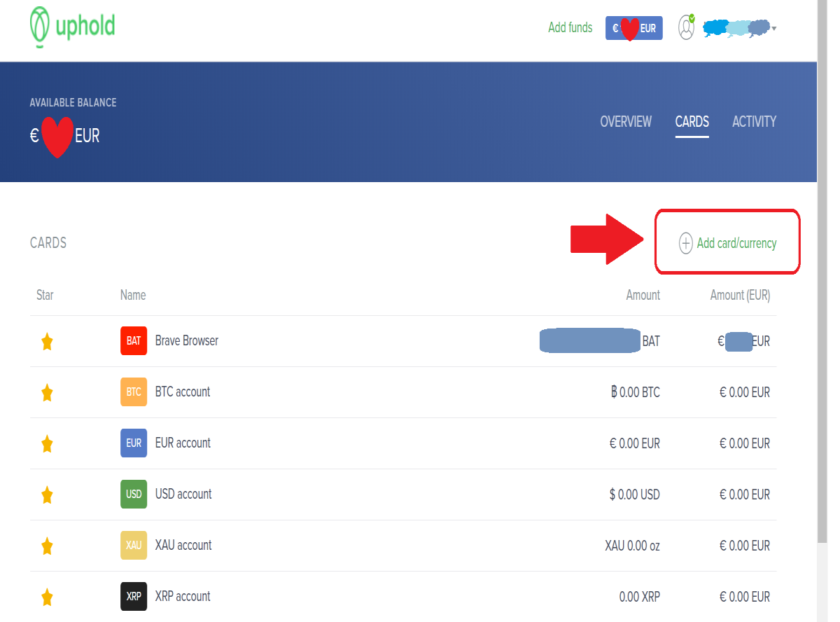840x622 pixels.
Task: Toggle star on USD account
Action: click(47, 495)
